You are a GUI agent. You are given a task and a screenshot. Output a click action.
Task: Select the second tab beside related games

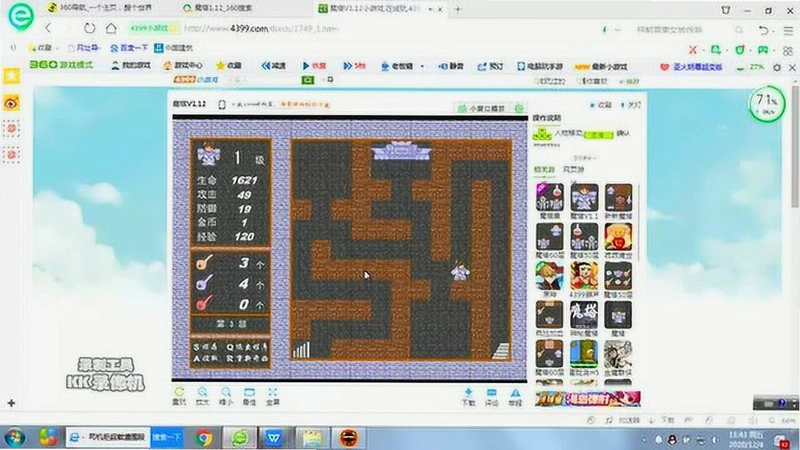pos(573,169)
